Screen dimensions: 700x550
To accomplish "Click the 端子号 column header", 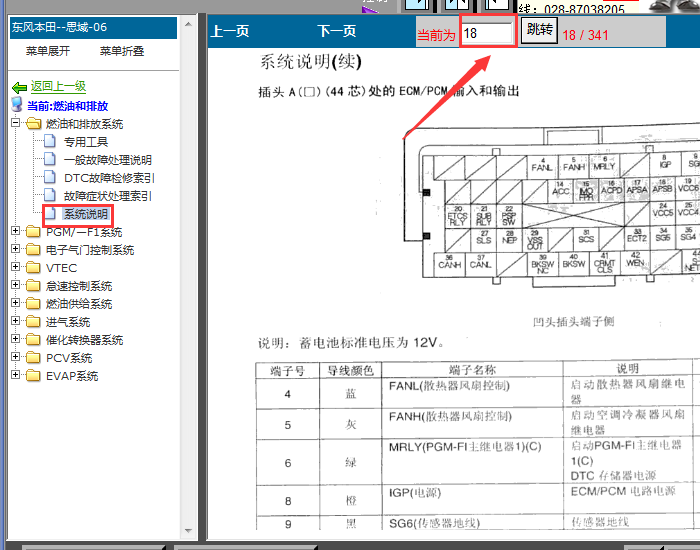I will click(x=288, y=371).
